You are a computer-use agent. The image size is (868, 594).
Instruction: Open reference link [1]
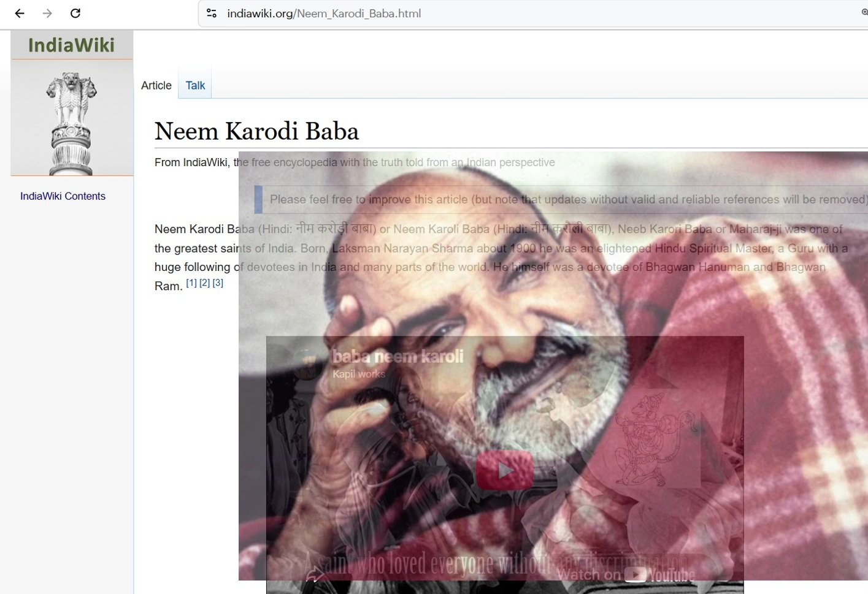pos(191,283)
